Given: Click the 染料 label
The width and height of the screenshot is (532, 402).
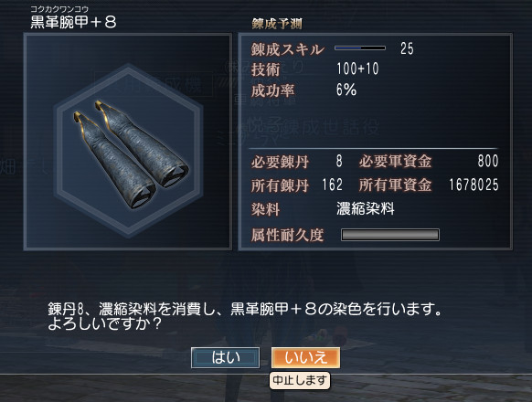Looking at the screenshot, I should tap(266, 209).
